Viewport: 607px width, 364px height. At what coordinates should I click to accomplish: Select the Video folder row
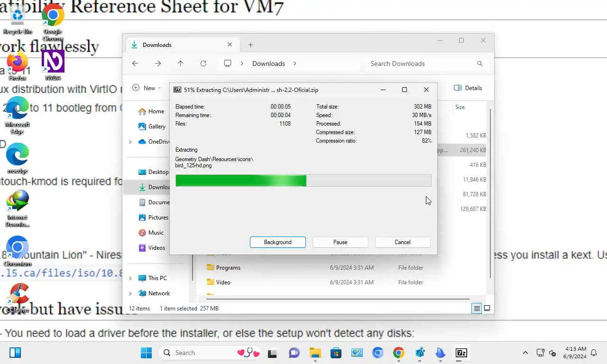(x=344, y=282)
